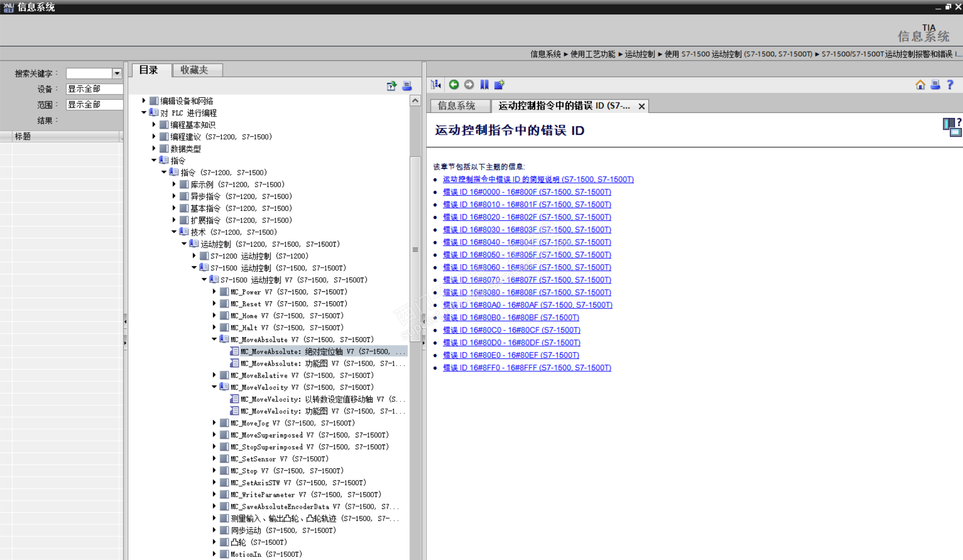Image resolution: width=963 pixels, height=560 pixels.
Task: Click the 搜索关键字 input field
Action: (89, 73)
